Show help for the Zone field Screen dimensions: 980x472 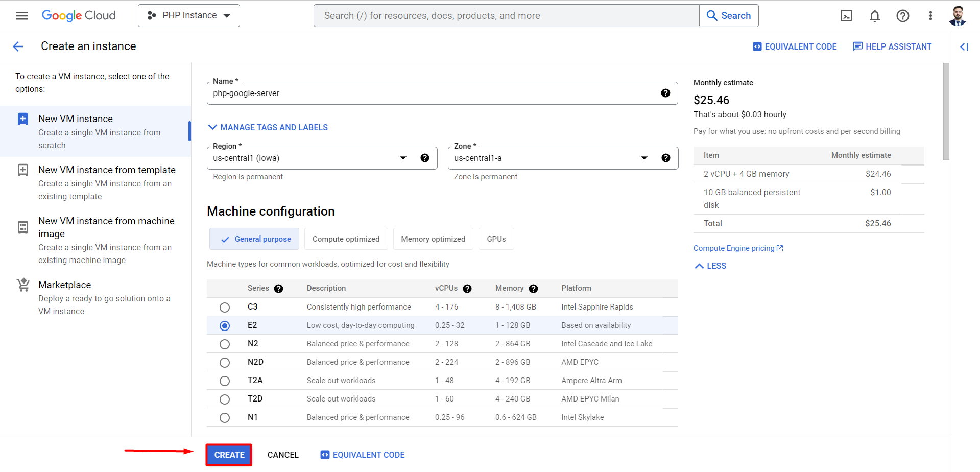coord(665,158)
